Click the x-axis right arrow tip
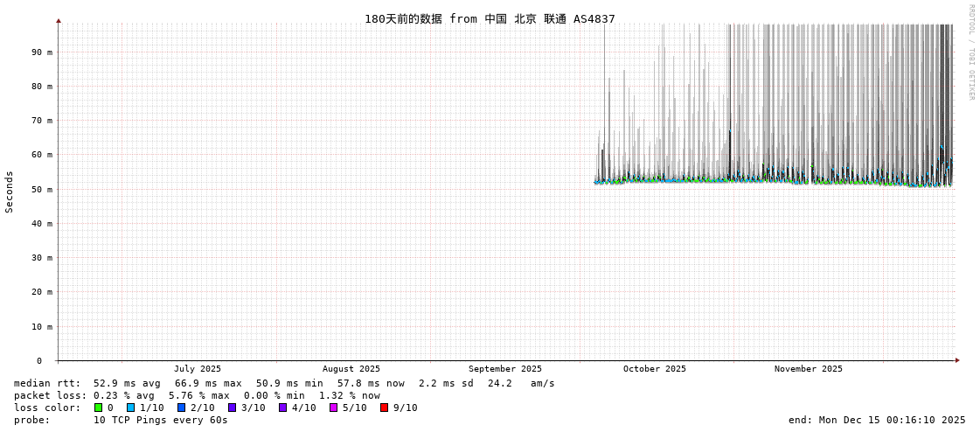The image size is (980, 432). (957, 360)
